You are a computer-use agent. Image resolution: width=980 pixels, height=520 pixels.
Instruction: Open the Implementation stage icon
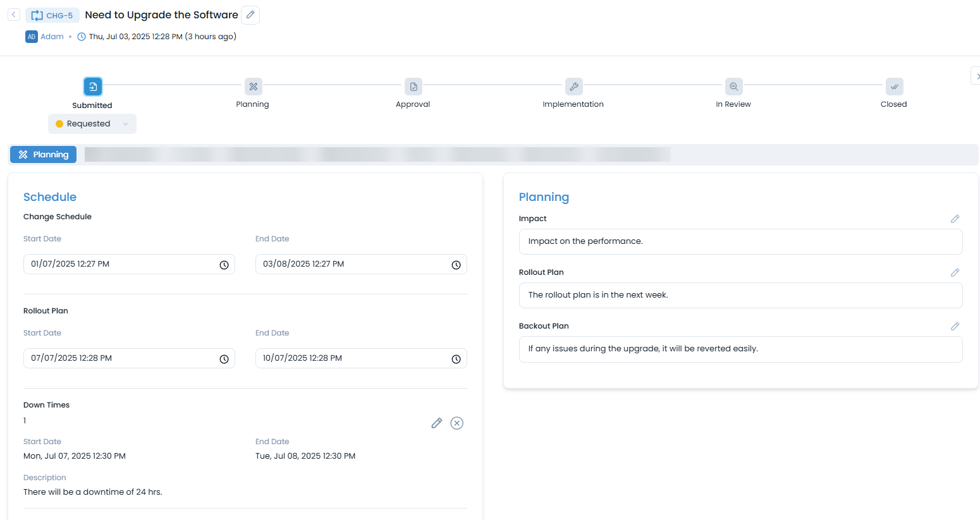click(x=573, y=87)
